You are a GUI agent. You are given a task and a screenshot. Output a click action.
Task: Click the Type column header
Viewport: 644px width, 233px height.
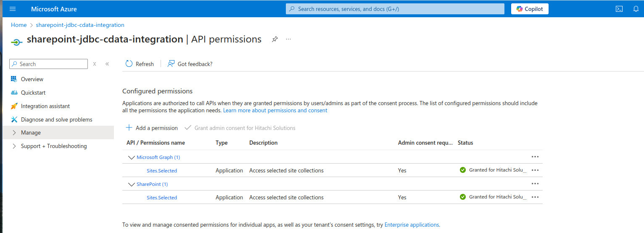pos(222,143)
